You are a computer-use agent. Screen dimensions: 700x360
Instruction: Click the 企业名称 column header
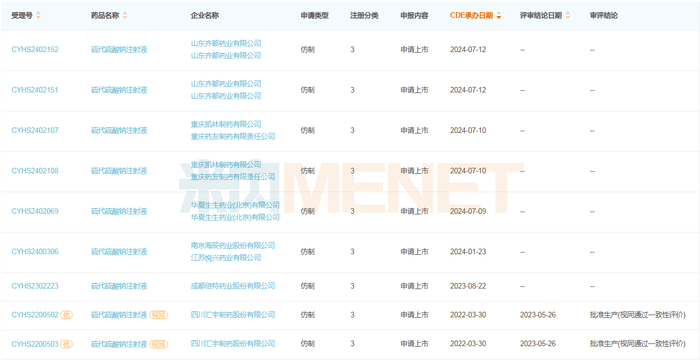click(x=205, y=15)
